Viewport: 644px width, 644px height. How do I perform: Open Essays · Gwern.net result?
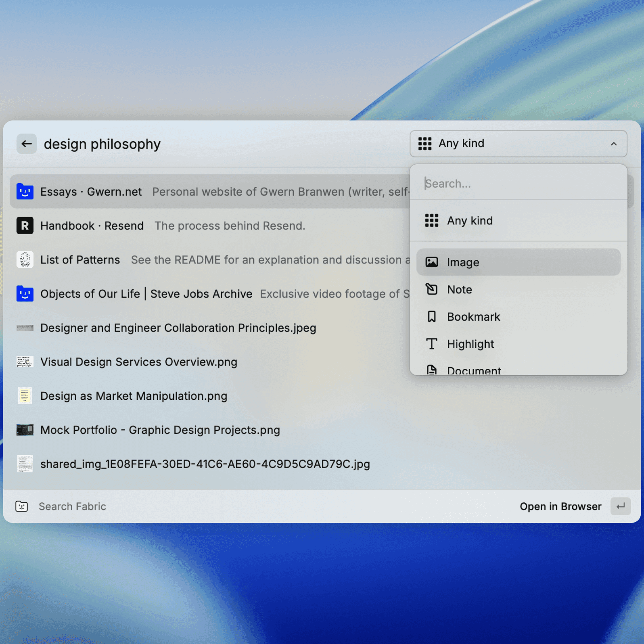[x=210, y=192]
